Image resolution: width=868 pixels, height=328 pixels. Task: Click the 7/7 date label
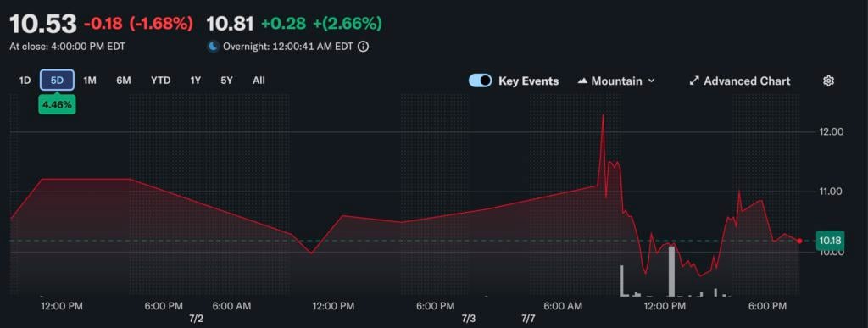529,320
